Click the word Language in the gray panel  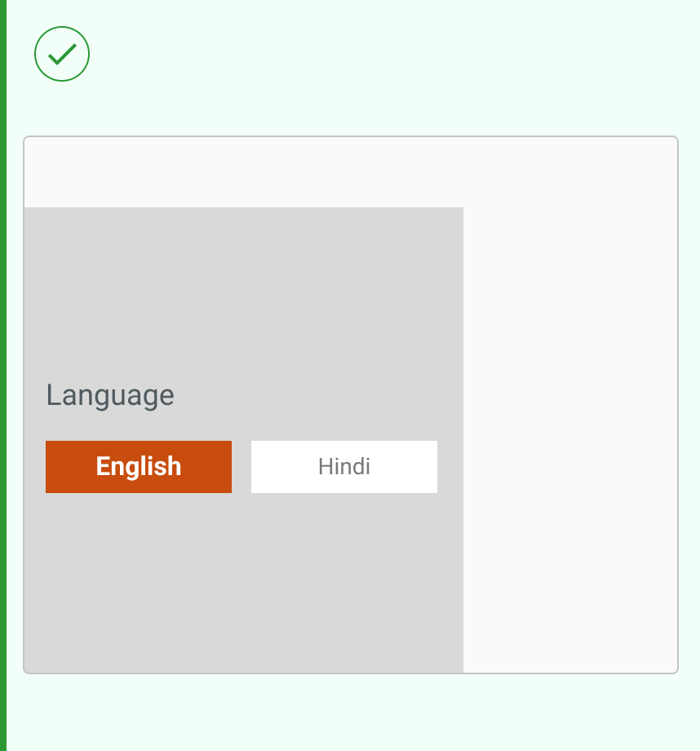(110, 395)
